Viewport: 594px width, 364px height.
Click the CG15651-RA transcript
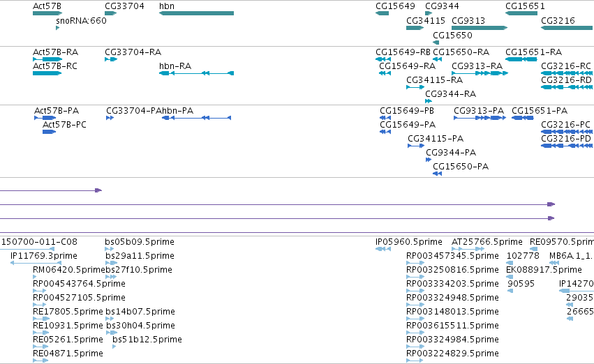tap(521, 59)
